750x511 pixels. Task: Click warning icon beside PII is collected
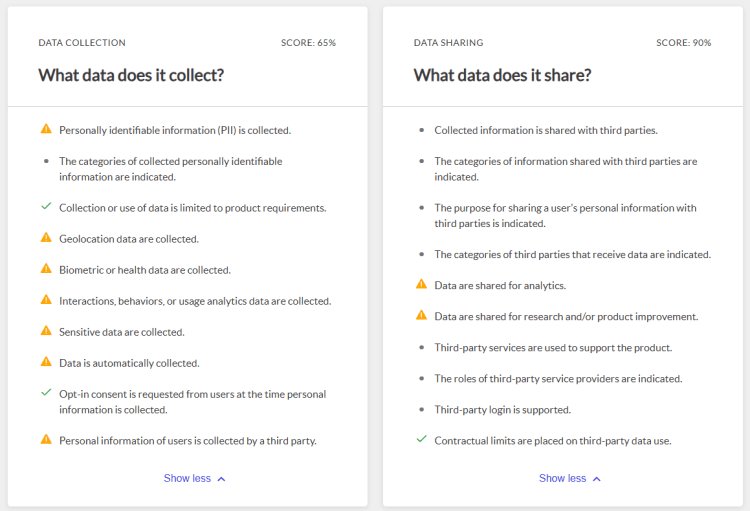[45, 129]
